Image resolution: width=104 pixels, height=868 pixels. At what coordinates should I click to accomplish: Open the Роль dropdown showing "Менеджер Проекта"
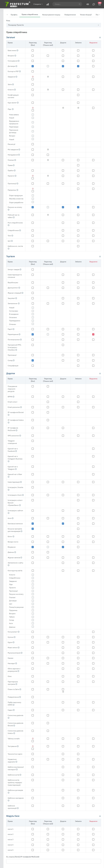(x=53, y=25)
